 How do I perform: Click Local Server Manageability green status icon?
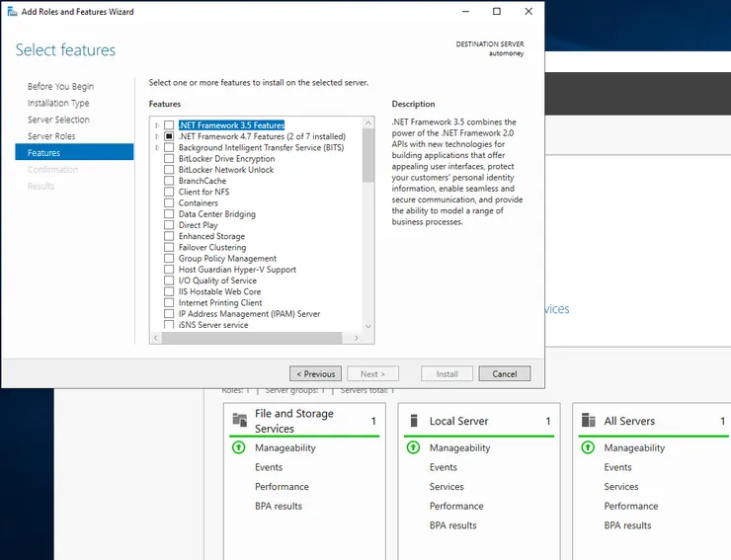413,447
